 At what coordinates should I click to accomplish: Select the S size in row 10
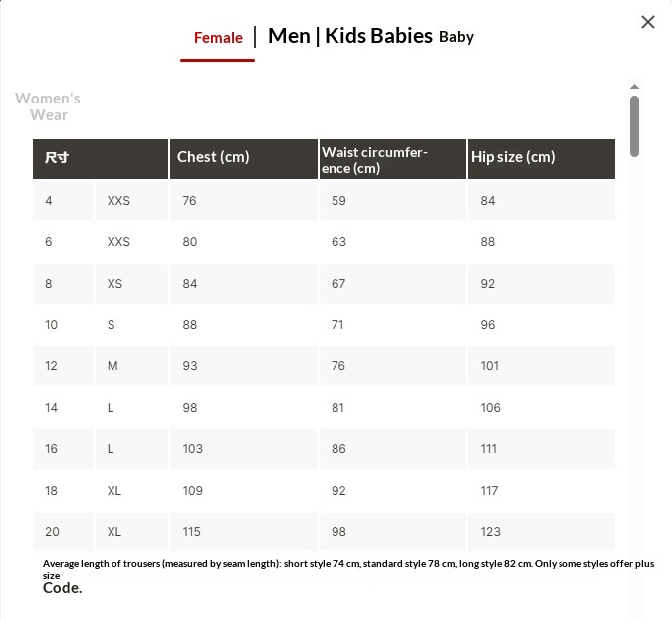tap(112, 324)
